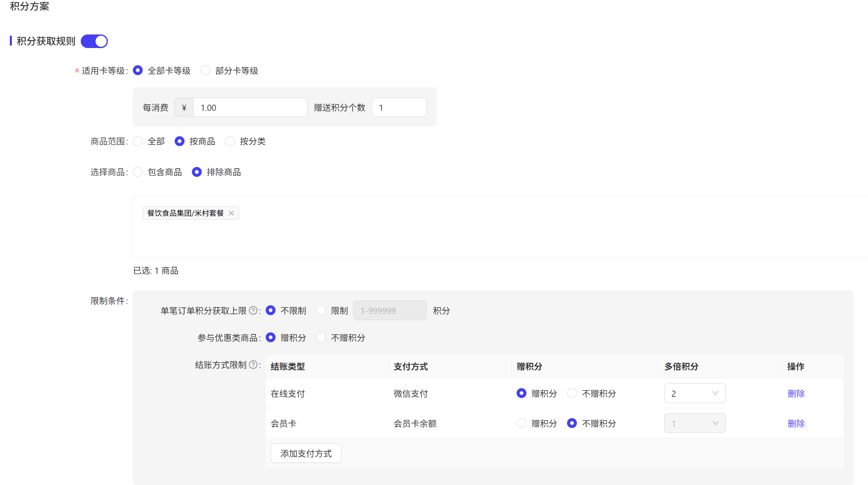Open 多倍积分 dropdown for 微信支付

tap(695, 393)
